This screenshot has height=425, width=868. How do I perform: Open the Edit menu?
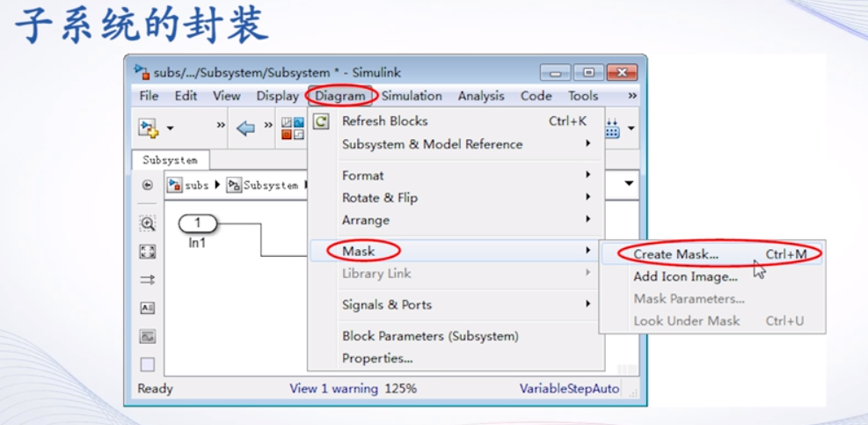pos(186,96)
